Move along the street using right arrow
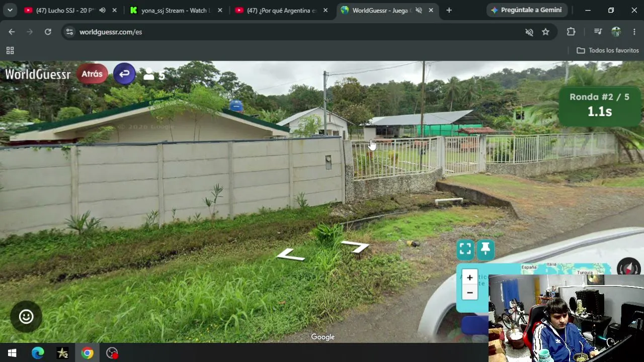Viewport: 644px width, 362px height. (355, 246)
